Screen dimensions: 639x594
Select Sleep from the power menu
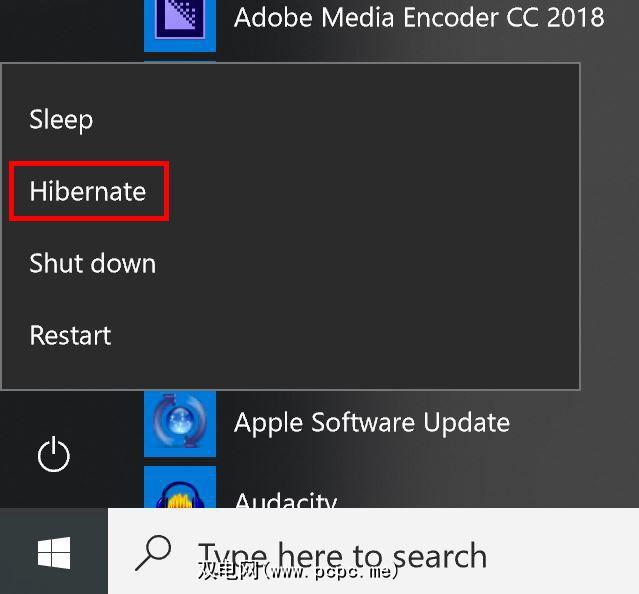[61, 120]
